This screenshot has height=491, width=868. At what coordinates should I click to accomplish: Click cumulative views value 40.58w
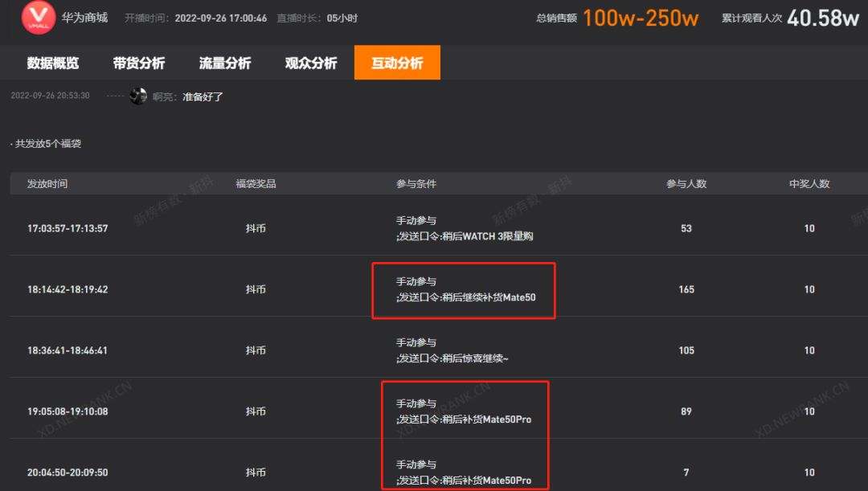(x=823, y=18)
